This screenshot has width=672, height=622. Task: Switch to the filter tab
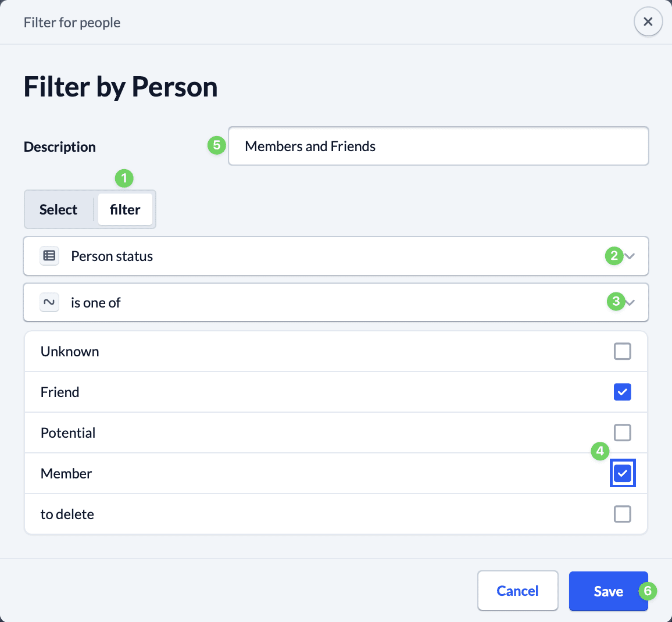click(x=125, y=209)
